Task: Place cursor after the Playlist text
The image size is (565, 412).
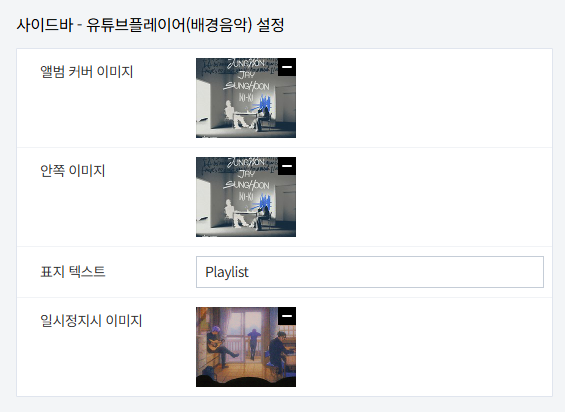Action: (249, 272)
